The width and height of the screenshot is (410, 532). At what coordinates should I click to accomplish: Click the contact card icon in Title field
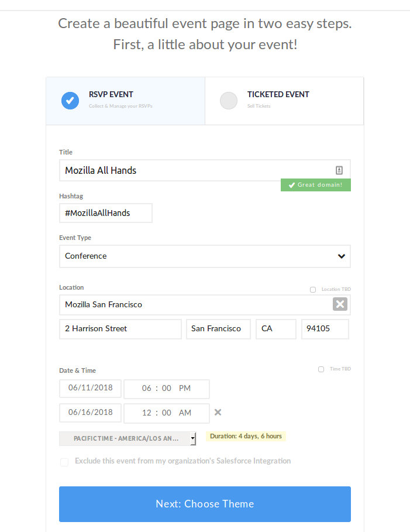(x=339, y=170)
